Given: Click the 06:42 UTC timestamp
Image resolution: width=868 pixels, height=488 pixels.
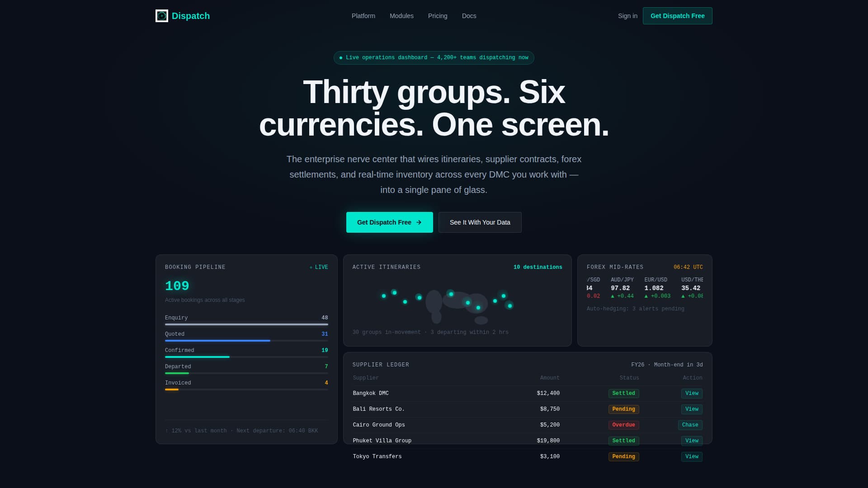Looking at the screenshot, I should [x=688, y=267].
